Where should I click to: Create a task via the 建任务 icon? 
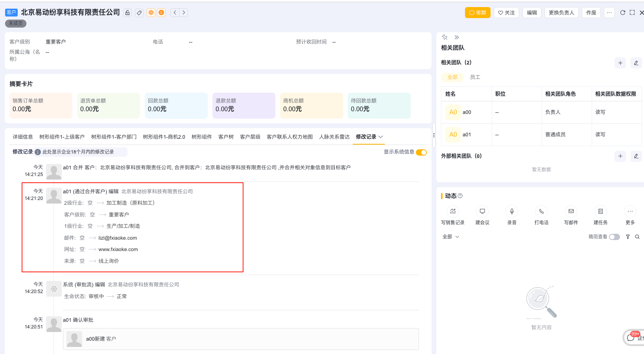[x=600, y=211]
